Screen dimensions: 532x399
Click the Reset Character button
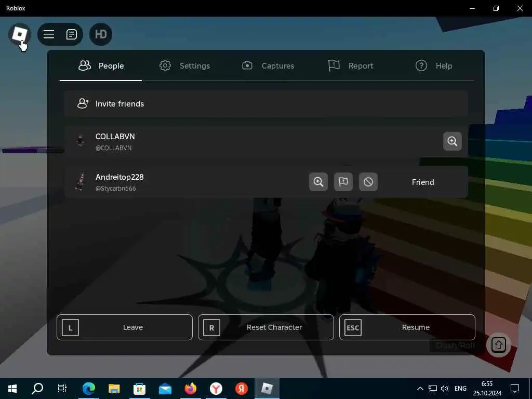pos(266,327)
